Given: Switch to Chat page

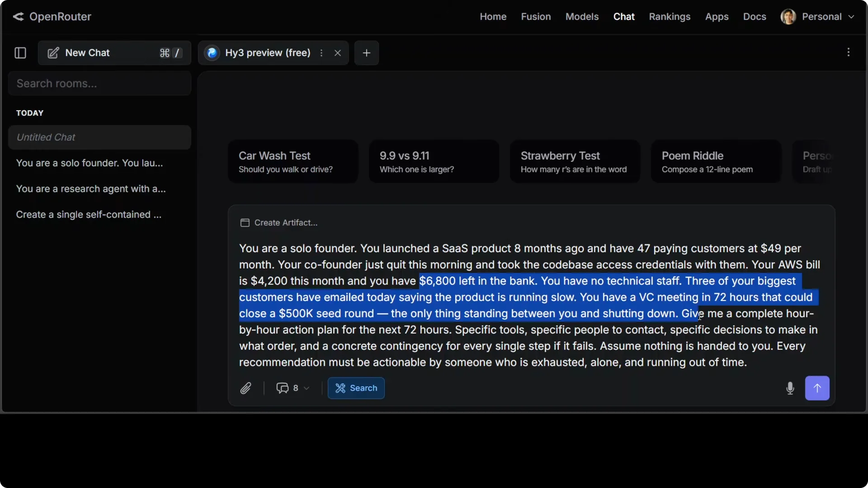Looking at the screenshot, I should [x=624, y=17].
